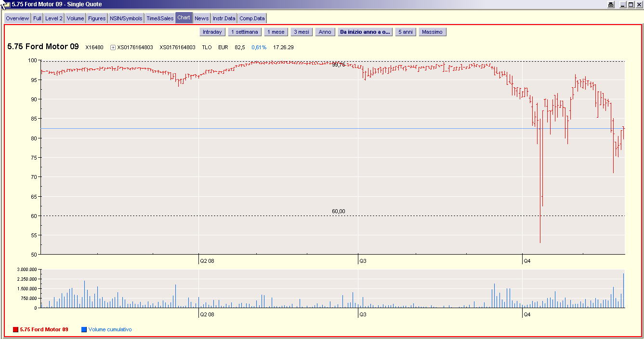Viewport: 644px width, 339px height.
Task: Open the Comp.Data tab
Action: point(252,18)
